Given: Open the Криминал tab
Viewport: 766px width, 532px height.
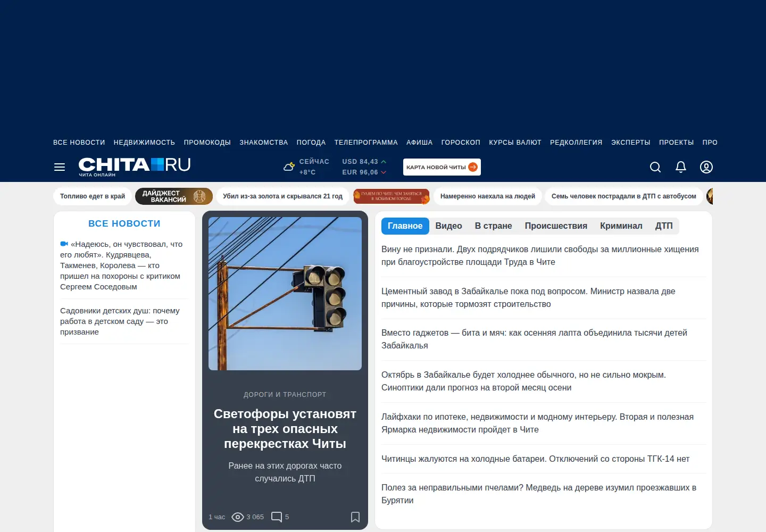Looking at the screenshot, I should click(x=621, y=226).
